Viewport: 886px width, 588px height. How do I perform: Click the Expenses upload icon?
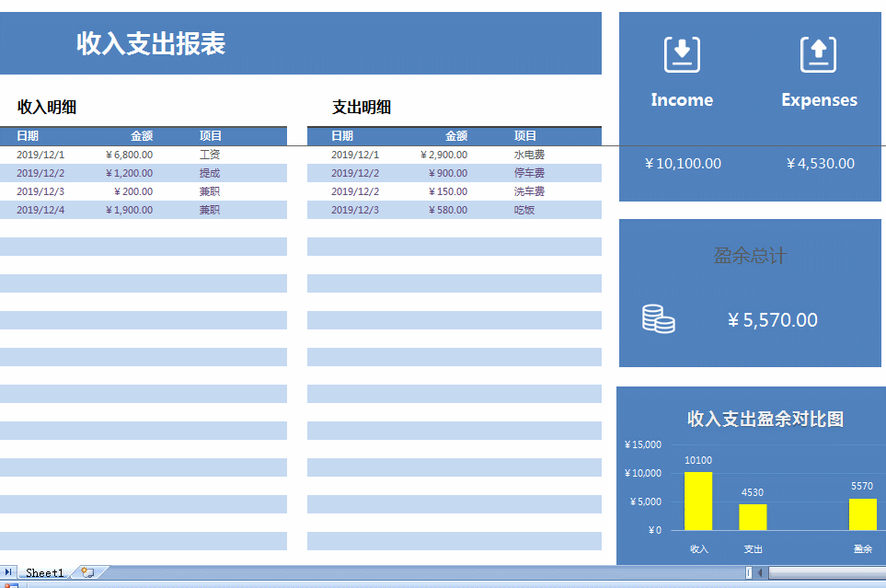coord(818,54)
